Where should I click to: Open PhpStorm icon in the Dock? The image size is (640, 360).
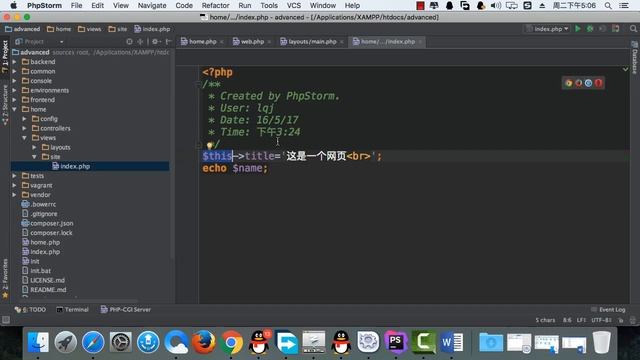(x=396, y=342)
